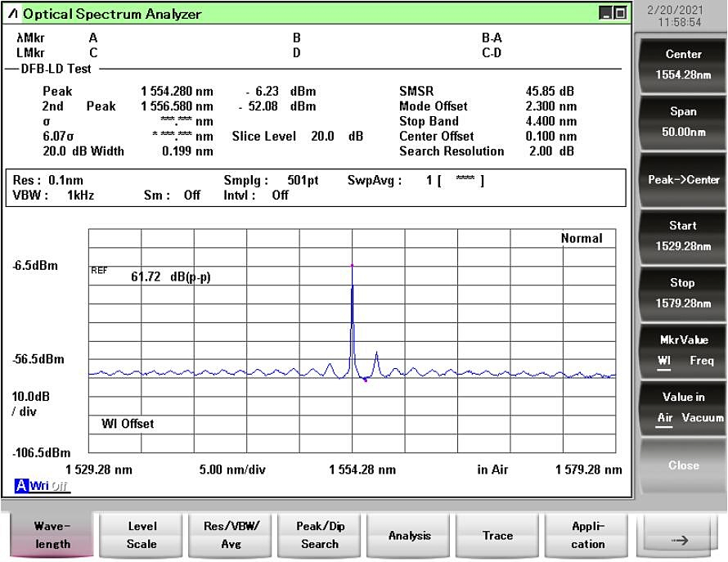Screen dimensions: 728x562
Task: Toggle MkrValue between Wl and Freq
Action: click(682, 350)
